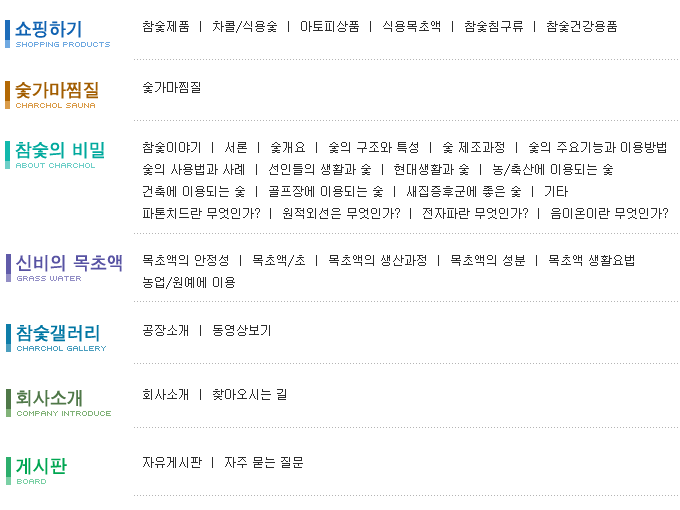Image resolution: width=680 pixels, height=510 pixels.
Task: Open 숯의 주요기능과 이용방법 link
Action: tap(598, 147)
